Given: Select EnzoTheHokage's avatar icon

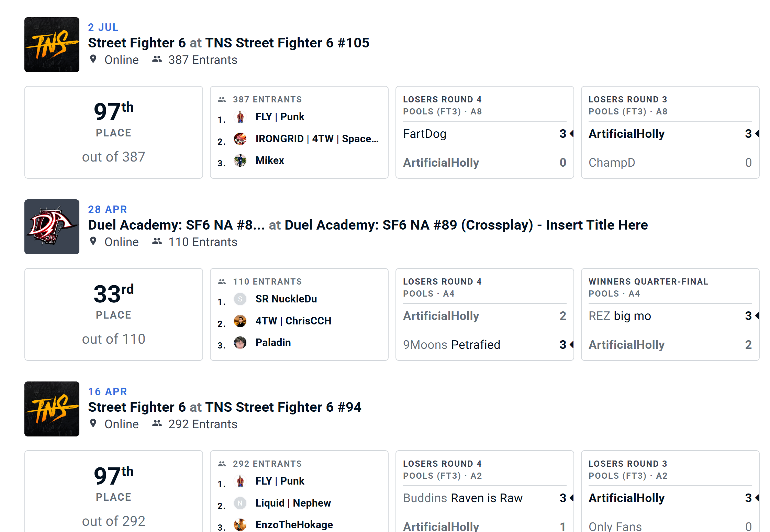Looking at the screenshot, I should (240, 525).
